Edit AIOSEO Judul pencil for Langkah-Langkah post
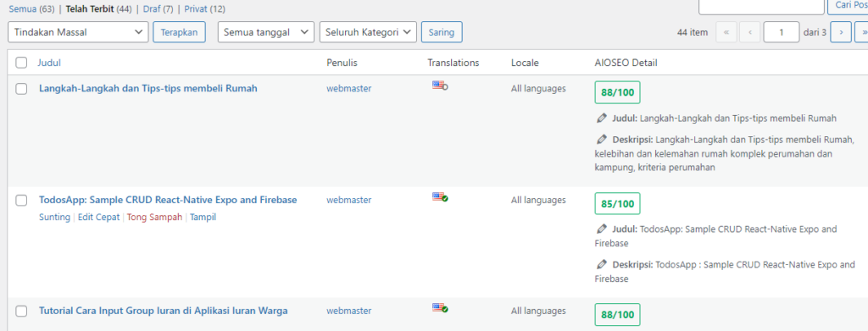The width and height of the screenshot is (868, 331). [602, 119]
